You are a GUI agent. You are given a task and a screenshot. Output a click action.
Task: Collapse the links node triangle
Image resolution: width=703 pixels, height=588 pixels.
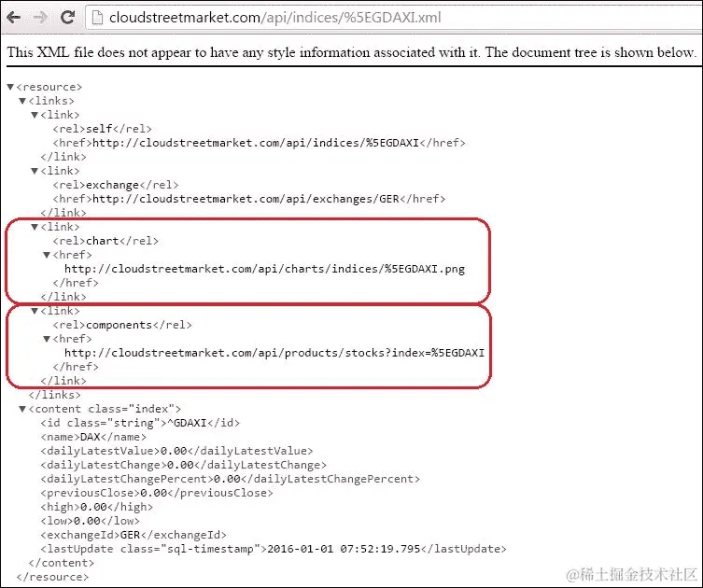[x=22, y=101]
